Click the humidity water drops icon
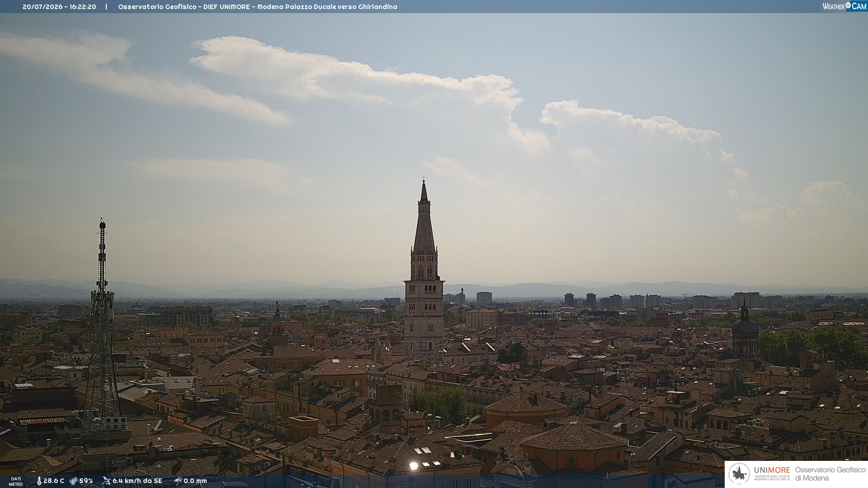The width and height of the screenshot is (868, 488). [74, 481]
